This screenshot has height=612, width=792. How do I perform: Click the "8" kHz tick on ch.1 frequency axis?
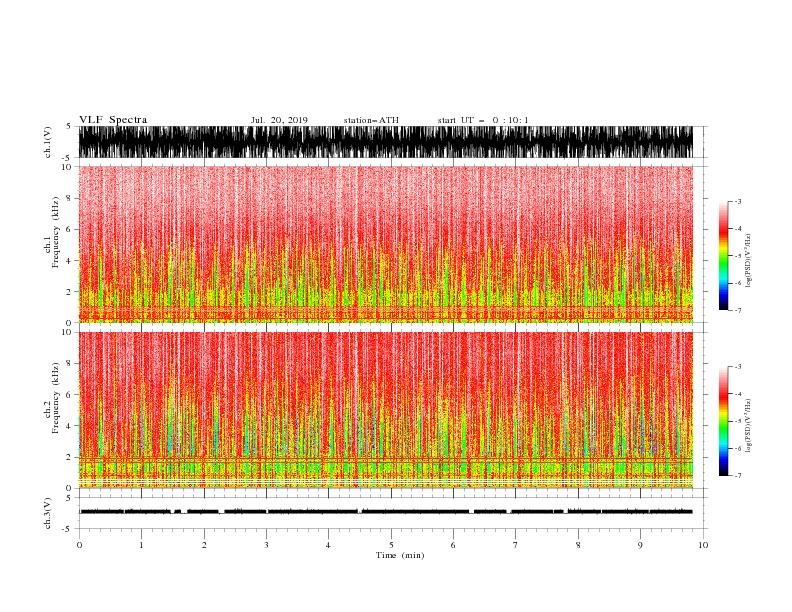[x=71, y=198]
